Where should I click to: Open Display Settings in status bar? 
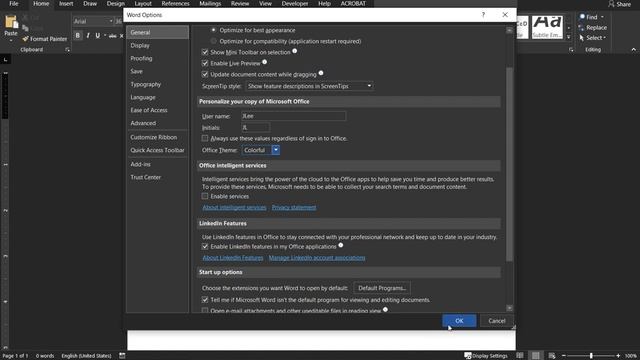[486, 356]
